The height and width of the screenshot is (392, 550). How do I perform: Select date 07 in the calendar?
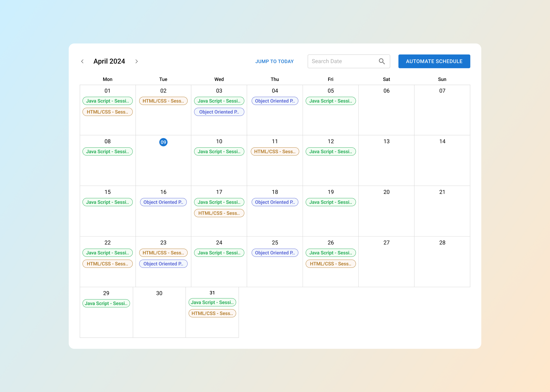pos(442,91)
